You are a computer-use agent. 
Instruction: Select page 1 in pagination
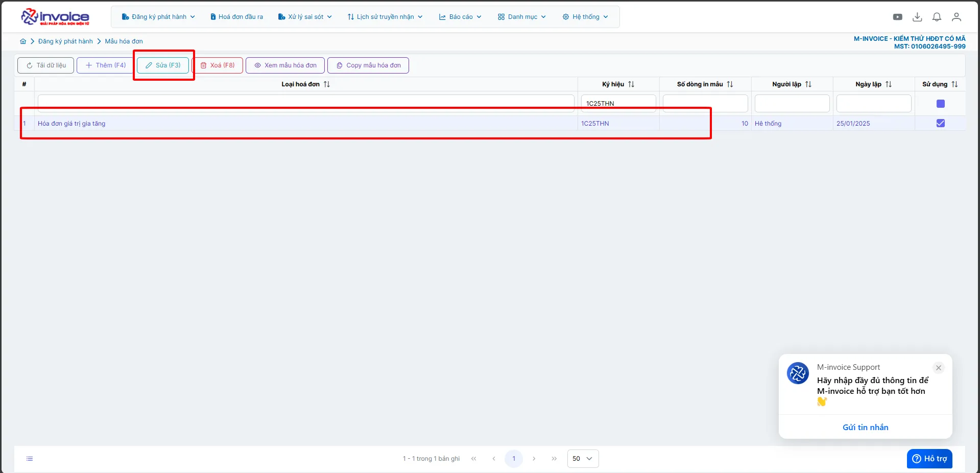coord(514,459)
